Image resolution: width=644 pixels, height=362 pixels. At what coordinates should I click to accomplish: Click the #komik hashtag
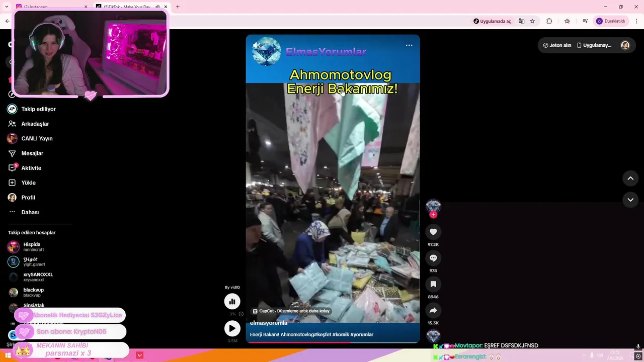pos(340,334)
